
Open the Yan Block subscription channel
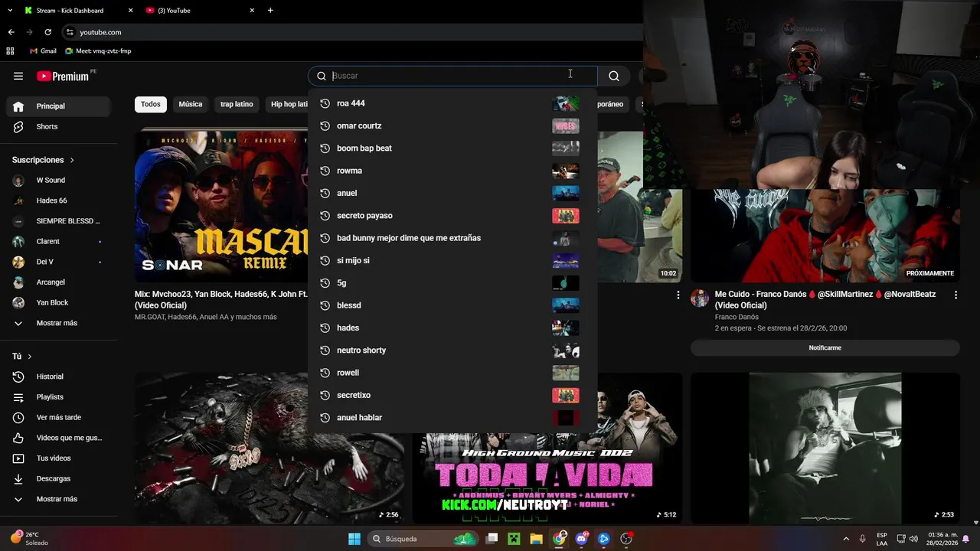pyautogui.click(x=58, y=302)
